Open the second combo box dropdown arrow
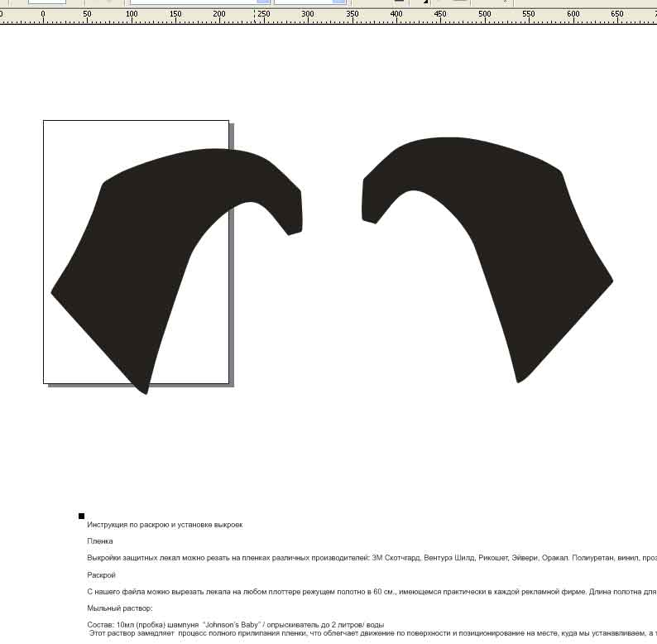The image size is (657, 644). tap(338, 2)
